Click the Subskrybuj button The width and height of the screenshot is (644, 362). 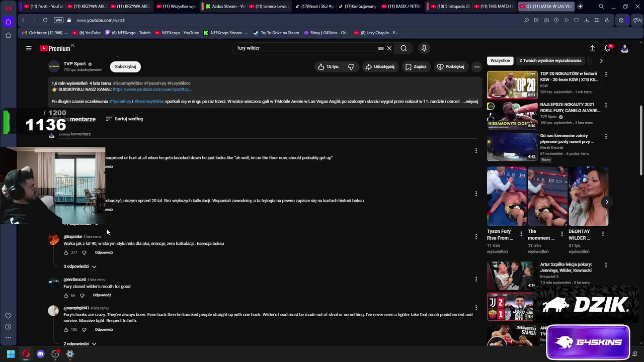point(125,66)
